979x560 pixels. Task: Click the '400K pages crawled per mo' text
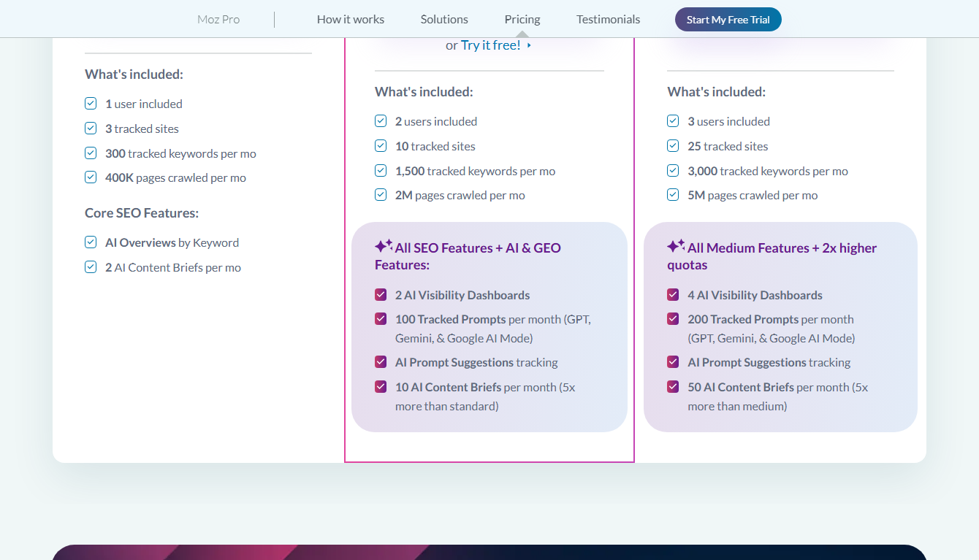coord(175,177)
